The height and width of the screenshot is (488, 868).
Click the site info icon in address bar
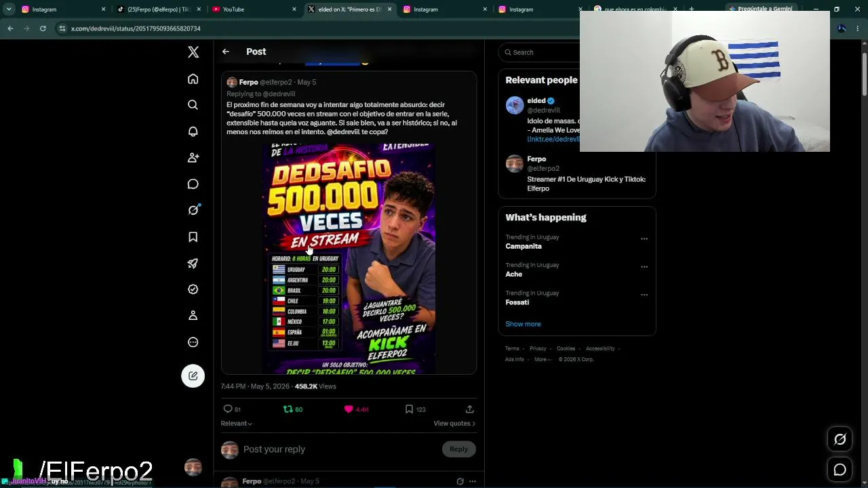coord(62,28)
